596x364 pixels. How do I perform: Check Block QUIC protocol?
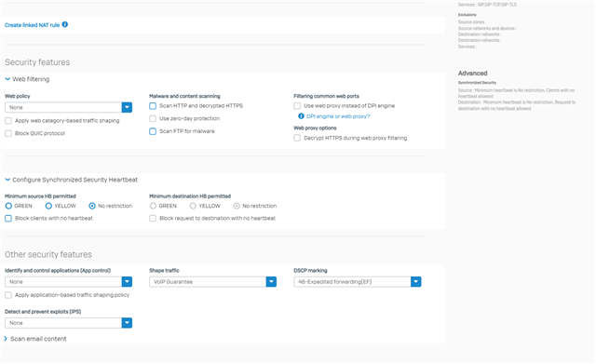click(8, 133)
